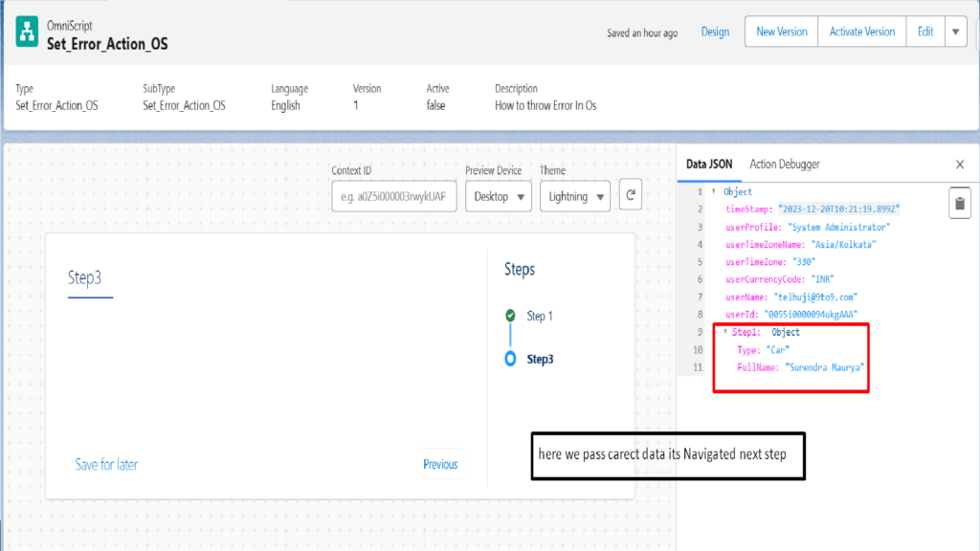Click the Step3 heading in preview

point(84,277)
